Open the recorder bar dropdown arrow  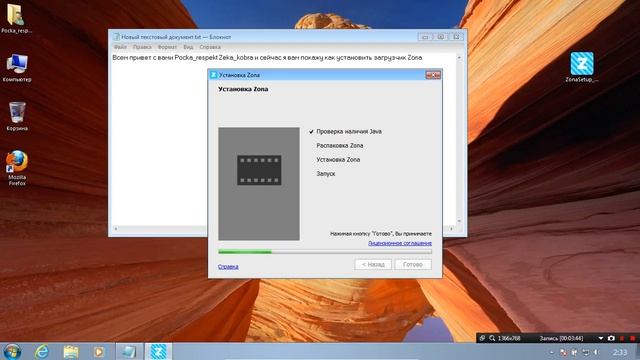tap(600, 338)
